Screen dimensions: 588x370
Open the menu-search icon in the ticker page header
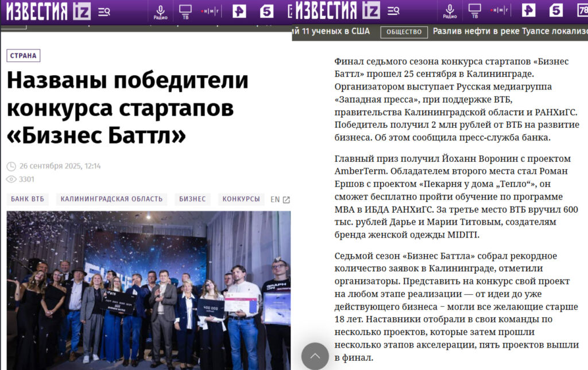click(x=393, y=11)
